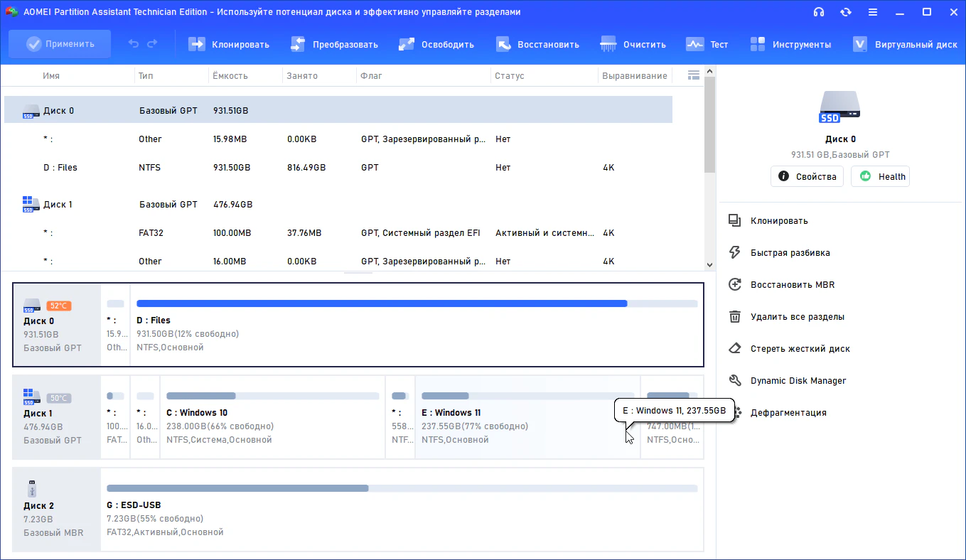The width and height of the screenshot is (966, 560).
Task: Open the Convert (Преобразовать) toolbar menu
Action: coord(298,44)
